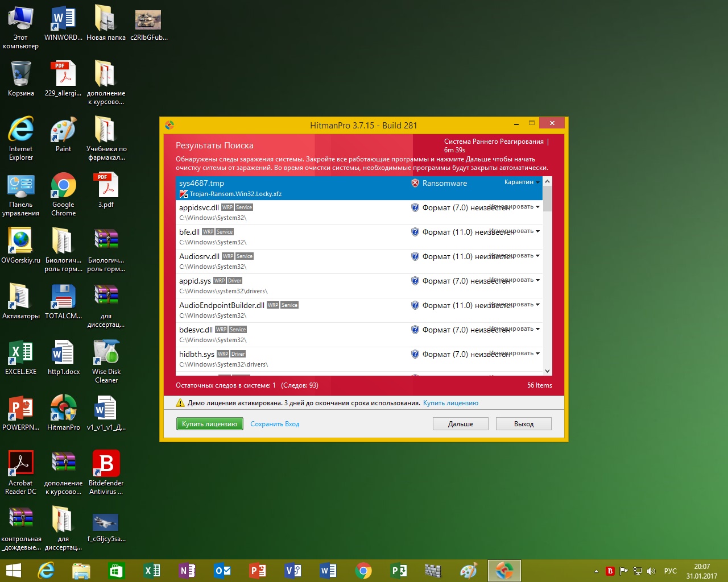Click the green Купить лицензию button
The height and width of the screenshot is (582, 728).
coord(209,424)
